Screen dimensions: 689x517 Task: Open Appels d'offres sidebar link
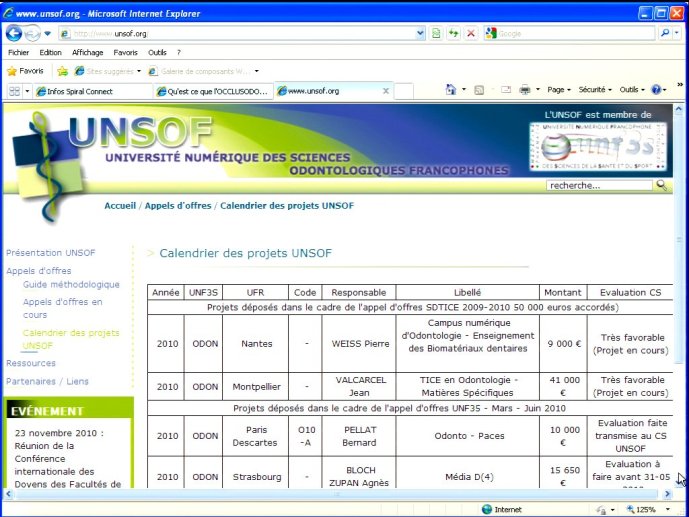click(x=39, y=271)
